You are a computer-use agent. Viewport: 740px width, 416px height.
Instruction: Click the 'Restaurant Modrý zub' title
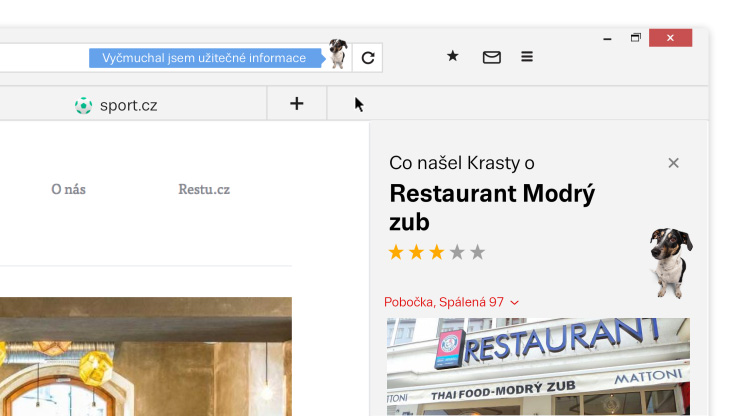[492, 208]
